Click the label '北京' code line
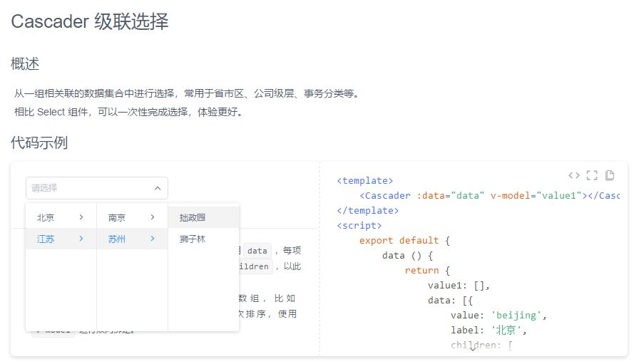This screenshot has width=634, height=364. 489,331
